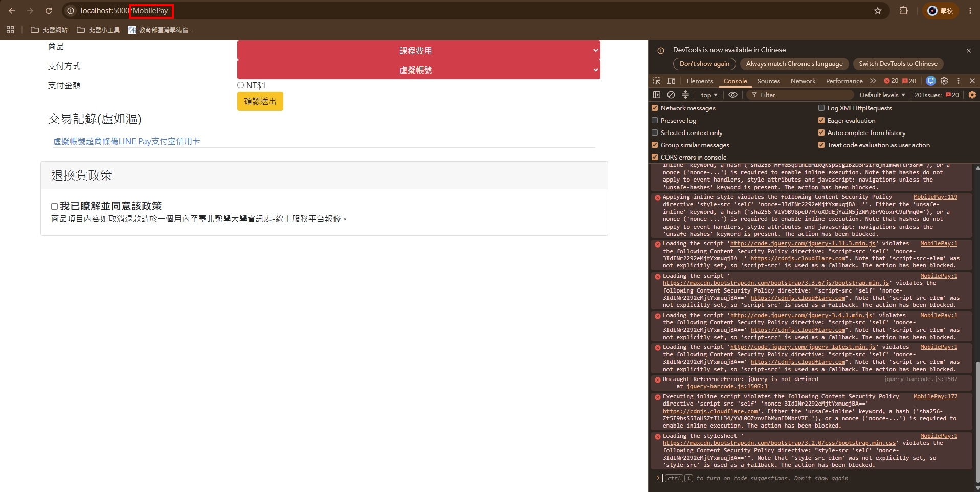This screenshot has width=980, height=492.
Task: Go back to the previous page
Action: (x=12, y=11)
